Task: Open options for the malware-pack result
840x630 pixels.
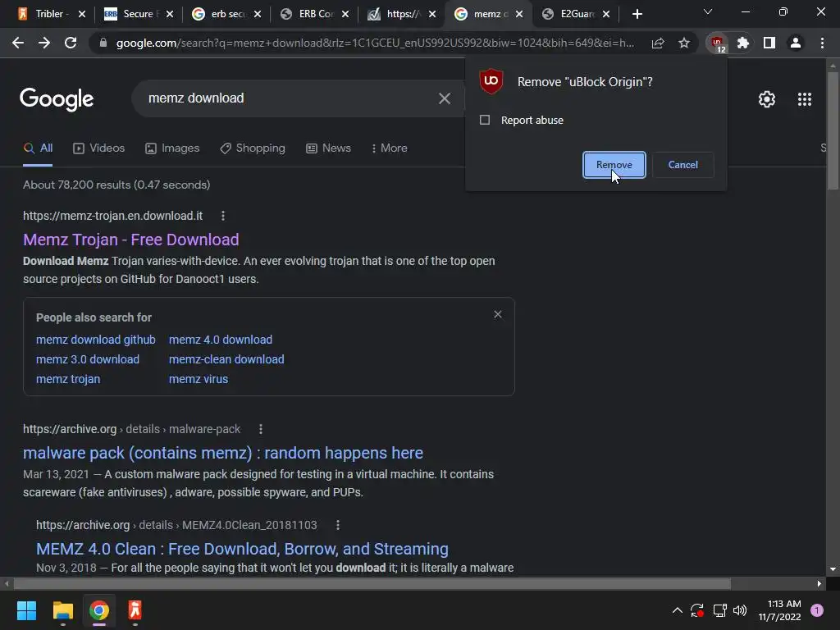Action: point(260,429)
